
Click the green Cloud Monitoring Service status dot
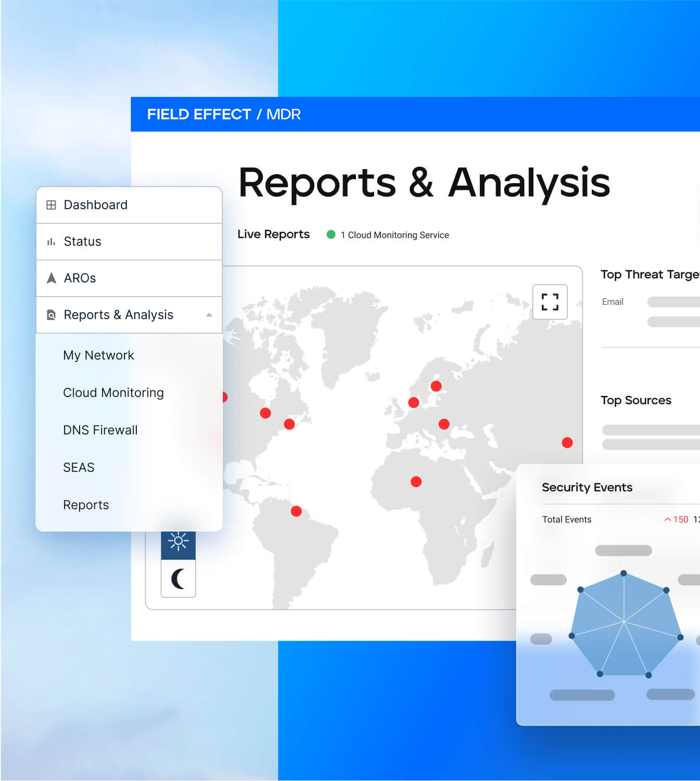click(x=331, y=235)
